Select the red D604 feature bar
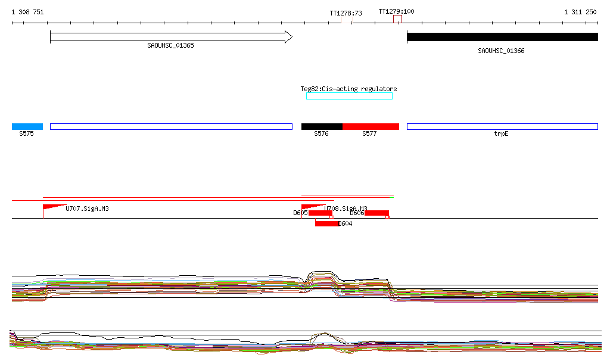Viewport: 610px width, 364px height. 326,223
